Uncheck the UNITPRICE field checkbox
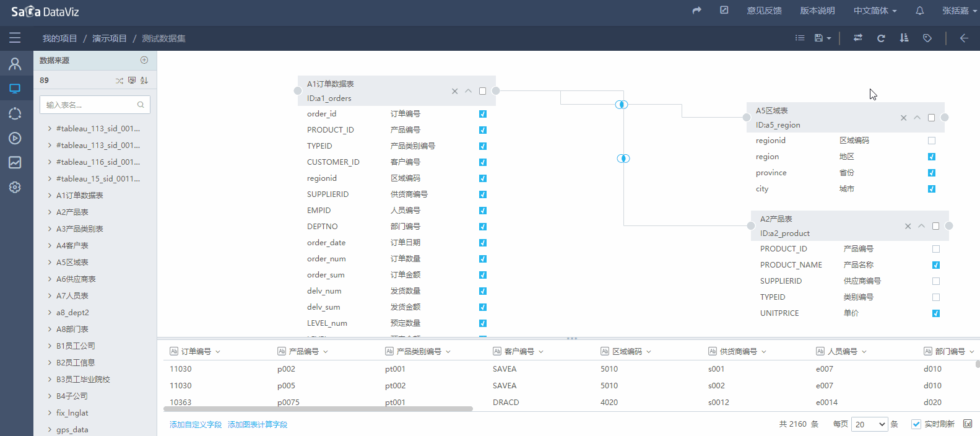The width and height of the screenshot is (980, 436). click(936, 313)
